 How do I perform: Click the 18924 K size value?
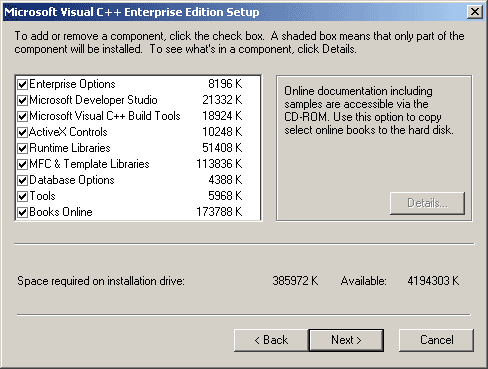[x=222, y=116]
